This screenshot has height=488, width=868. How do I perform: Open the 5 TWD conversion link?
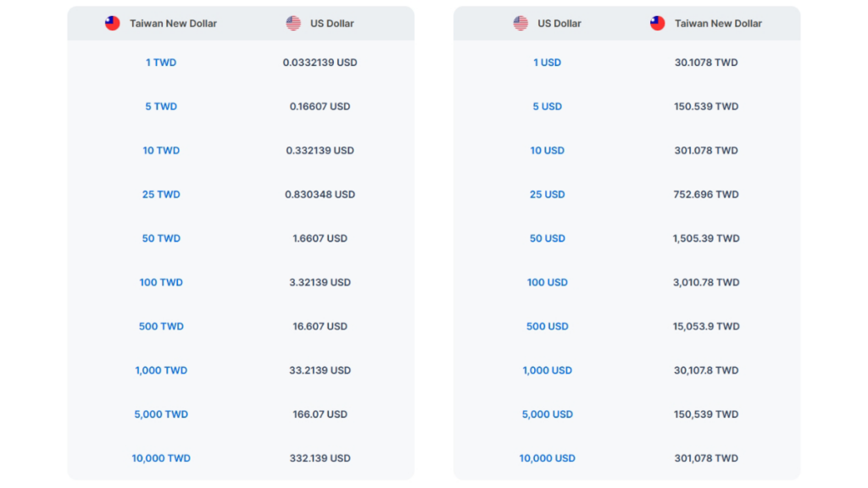tap(161, 107)
